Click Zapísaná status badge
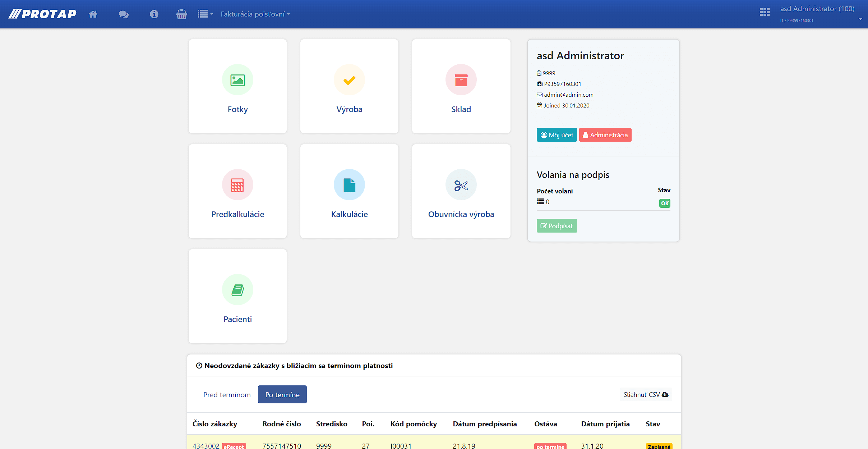The height and width of the screenshot is (449, 868). [x=659, y=446]
